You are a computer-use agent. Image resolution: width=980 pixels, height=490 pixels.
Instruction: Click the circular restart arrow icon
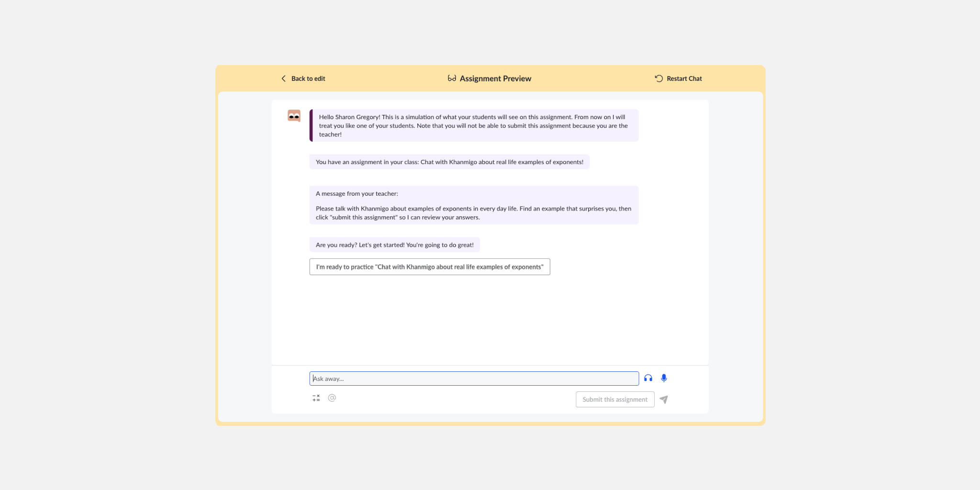(x=659, y=78)
